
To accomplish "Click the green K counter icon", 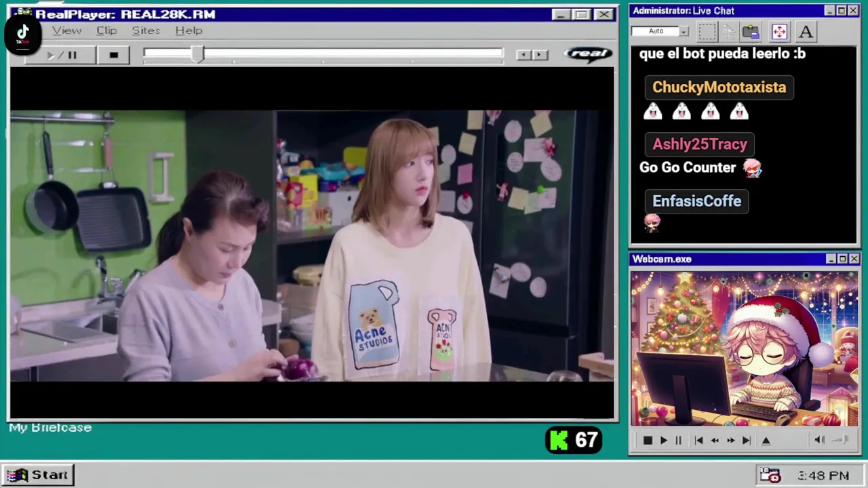I will (559, 441).
